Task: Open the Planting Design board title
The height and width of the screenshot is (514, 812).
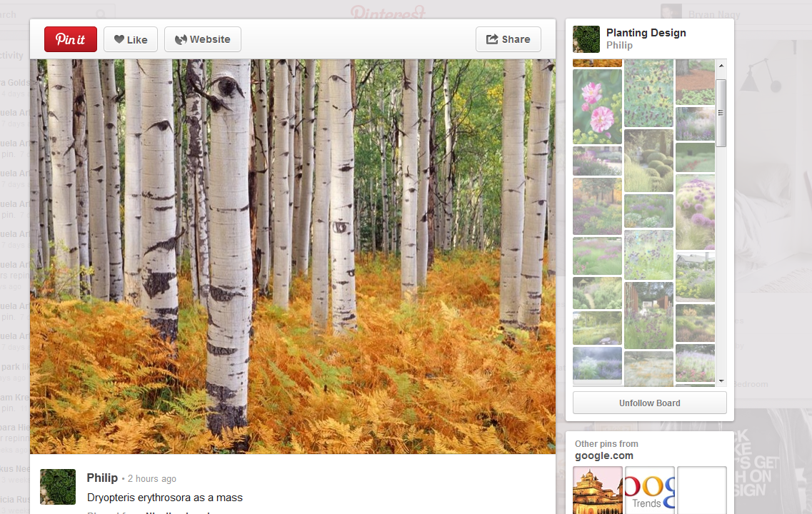Action: point(646,33)
